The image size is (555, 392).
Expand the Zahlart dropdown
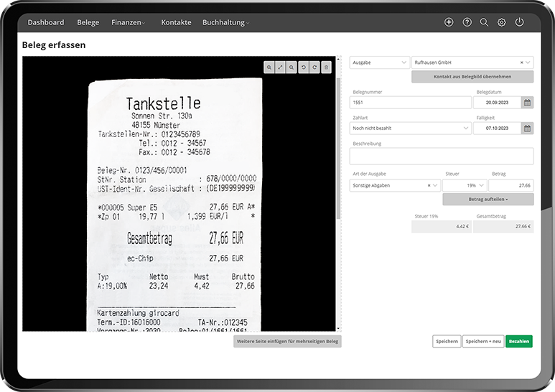pyautogui.click(x=410, y=129)
